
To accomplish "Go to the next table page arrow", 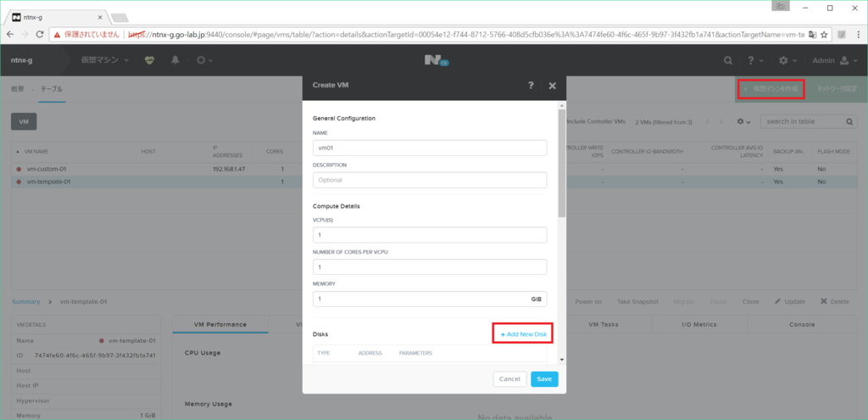I will click(x=721, y=121).
